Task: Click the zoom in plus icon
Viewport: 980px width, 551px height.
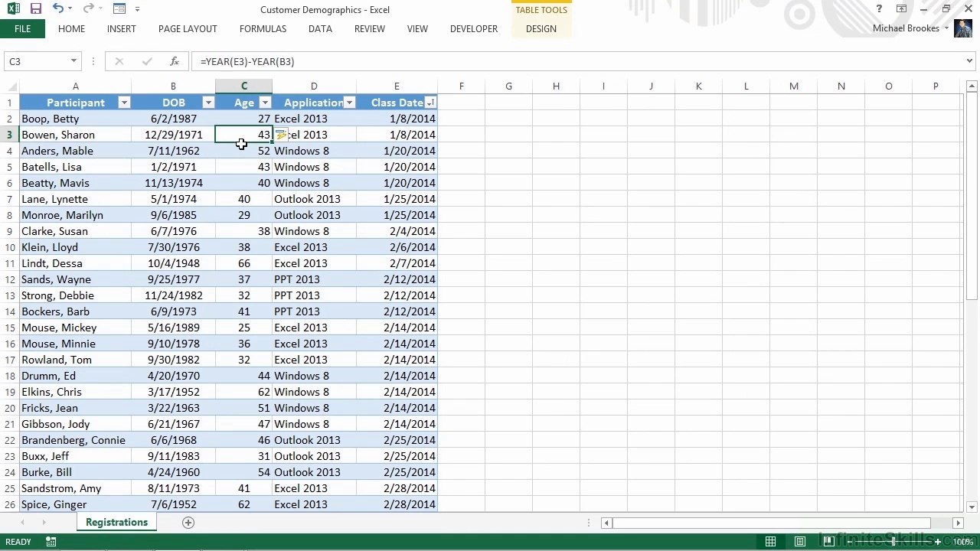Action: (938, 542)
